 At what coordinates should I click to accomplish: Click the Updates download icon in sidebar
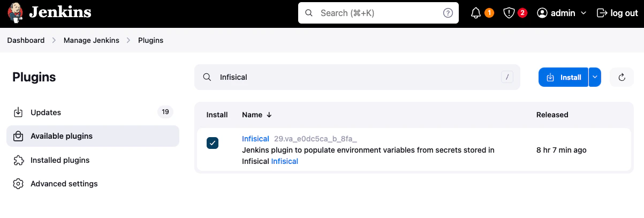pos(18,112)
